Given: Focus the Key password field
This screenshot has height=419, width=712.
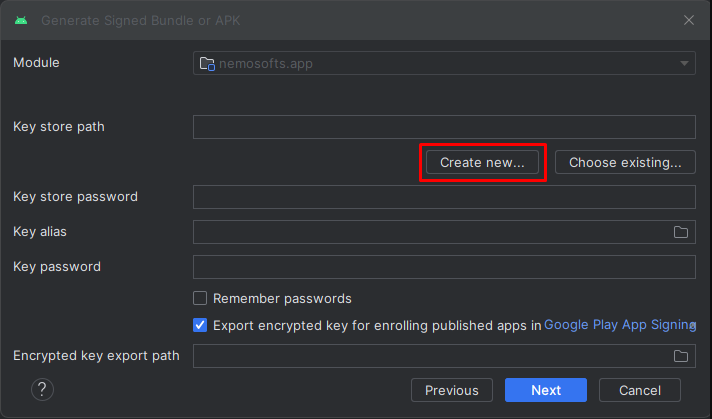Looking at the screenshot, I should pyautogui.click(x=444, y=267).
